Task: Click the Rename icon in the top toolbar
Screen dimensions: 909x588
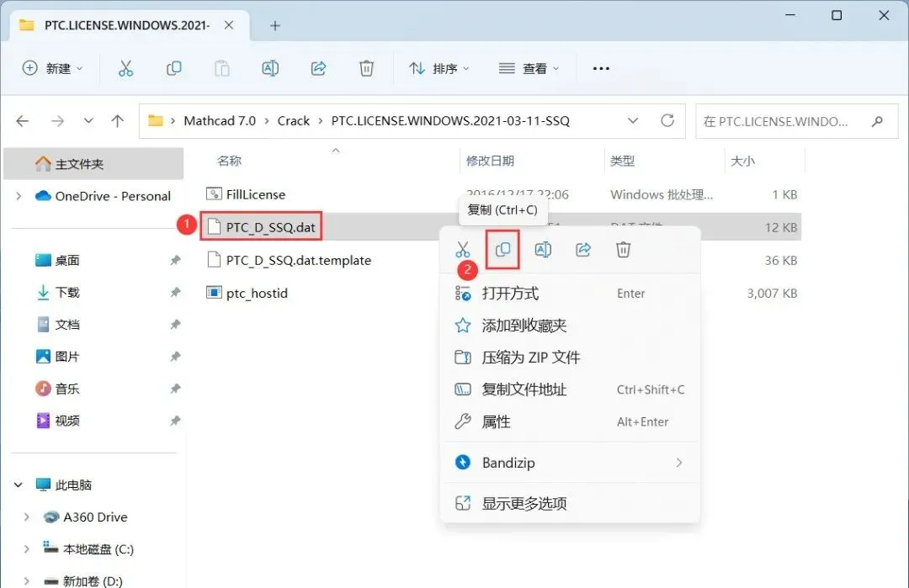Action: [270, 68]
